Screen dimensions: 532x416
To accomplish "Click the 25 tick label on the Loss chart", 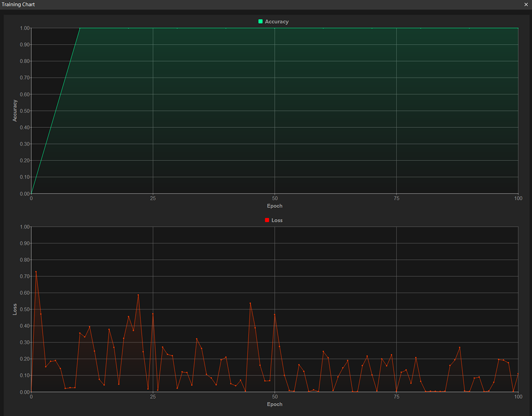I will click(x=153, y=396).
